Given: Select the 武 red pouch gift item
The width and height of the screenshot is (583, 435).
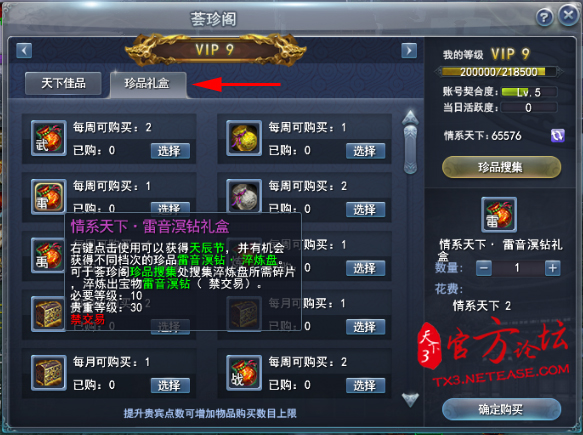Looking at the screenshot, I should pyautogui.click(x=49, y=138).
